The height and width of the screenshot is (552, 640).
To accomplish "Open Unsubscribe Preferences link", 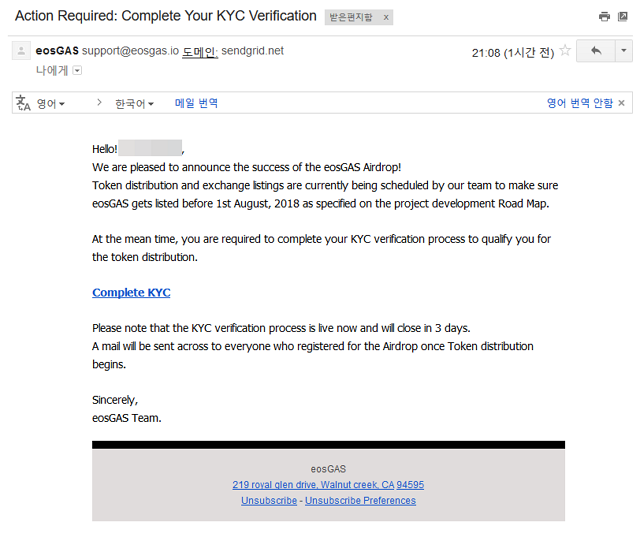I will pyautogui.click(x=360, y=500).
